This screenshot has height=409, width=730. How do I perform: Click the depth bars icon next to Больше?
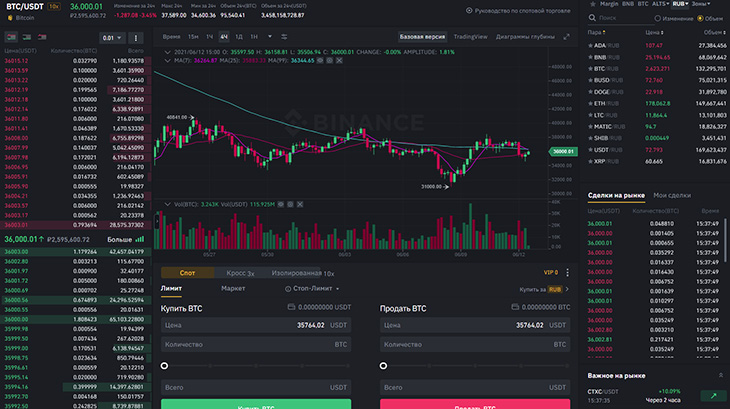pos(140,239)
